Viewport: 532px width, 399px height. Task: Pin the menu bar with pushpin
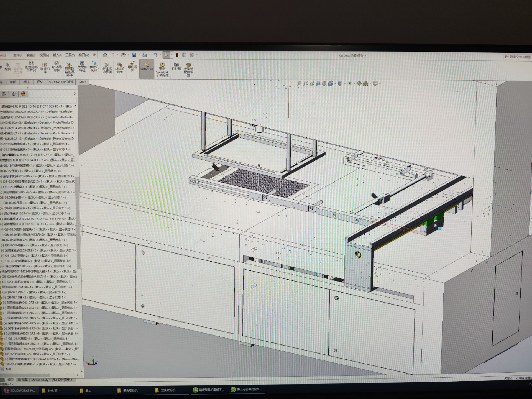[94, 55]
